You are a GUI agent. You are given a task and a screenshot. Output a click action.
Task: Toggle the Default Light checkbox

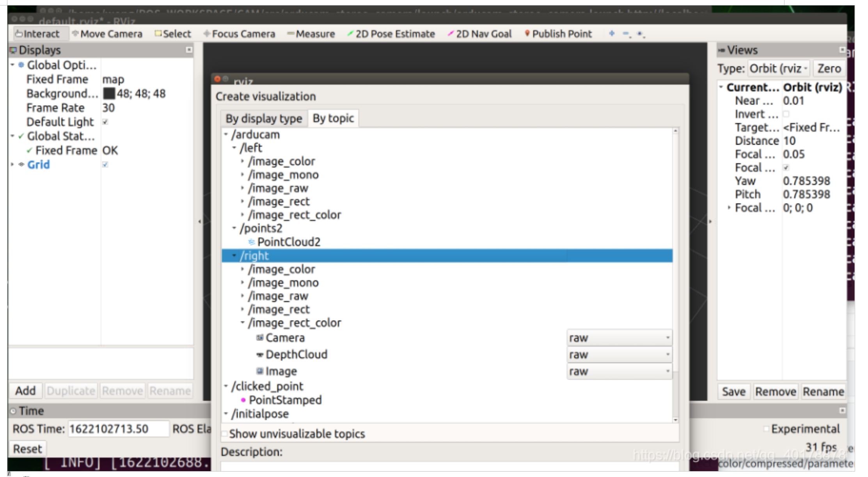[x=105, y=122]
